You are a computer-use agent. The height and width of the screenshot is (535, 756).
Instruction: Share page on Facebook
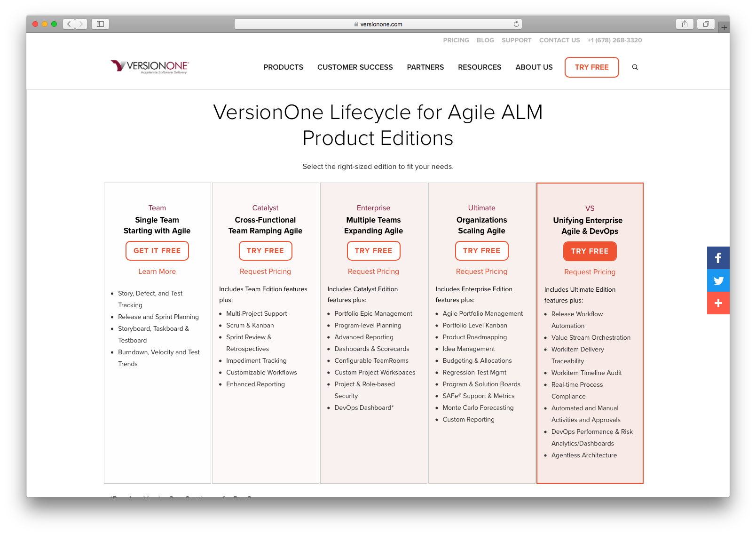click(718, 258)
